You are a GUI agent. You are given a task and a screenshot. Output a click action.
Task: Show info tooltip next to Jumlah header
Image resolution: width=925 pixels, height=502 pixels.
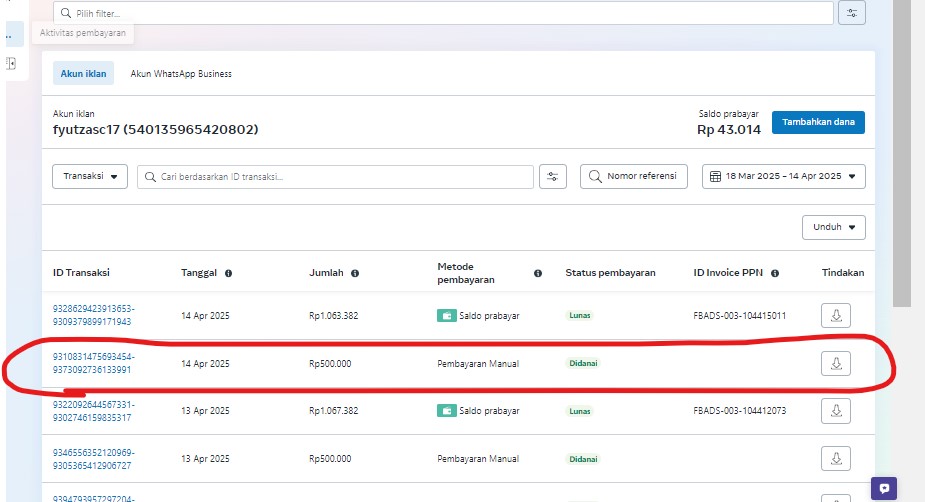(x=355, y=273)
